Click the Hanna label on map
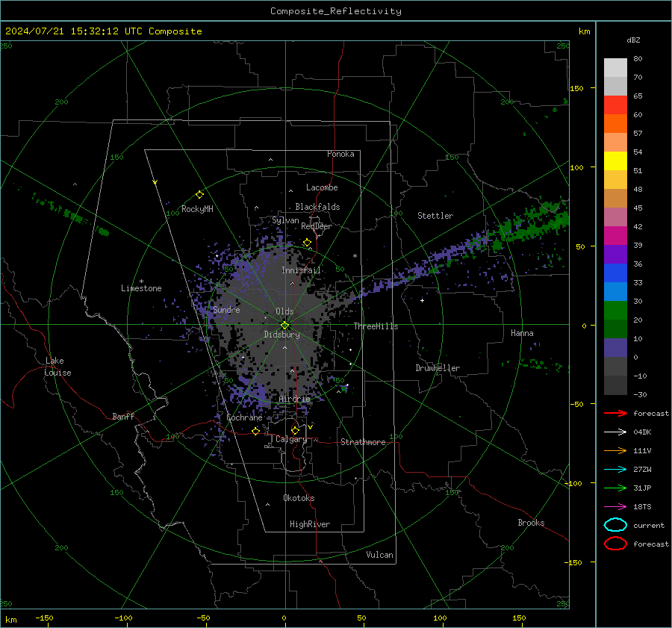672x628 pixels. click(x=522, y=333)
